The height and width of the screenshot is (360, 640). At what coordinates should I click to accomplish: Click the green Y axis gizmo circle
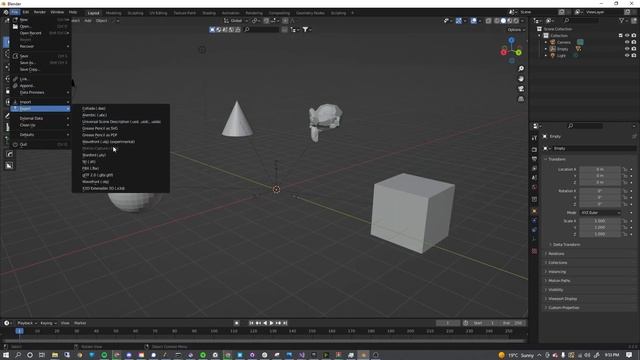point(518,52)
